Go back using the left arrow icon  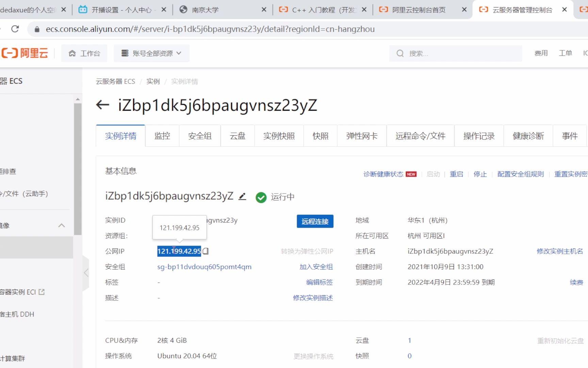click(102, 105)
